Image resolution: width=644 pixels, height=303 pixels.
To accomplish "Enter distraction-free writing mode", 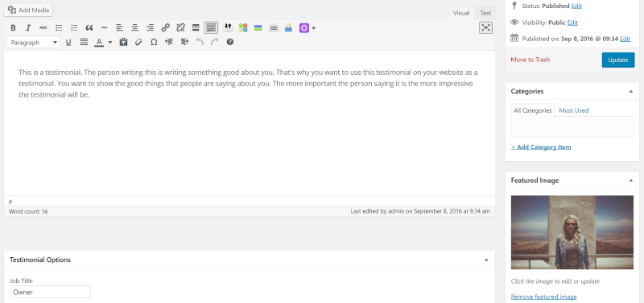I will pos(486,27).
